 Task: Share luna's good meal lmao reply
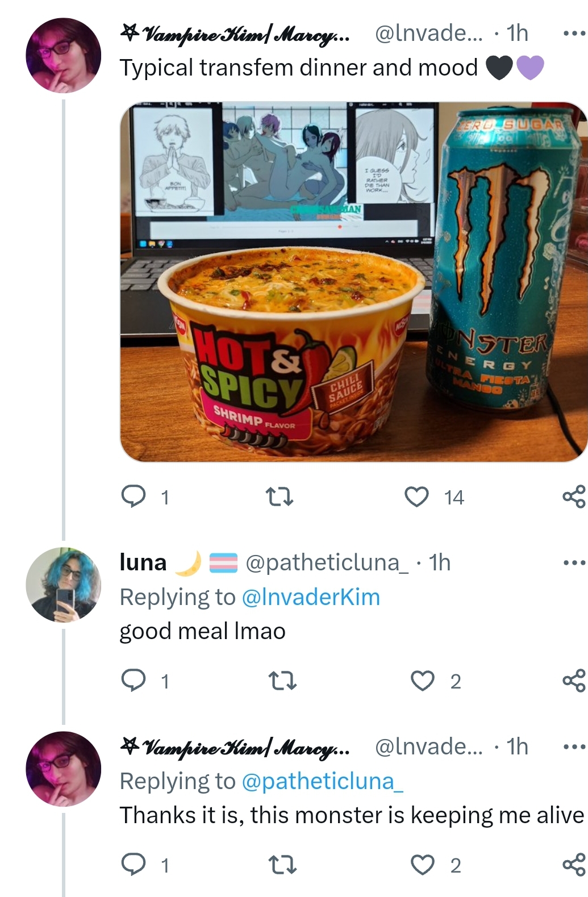tap(574, 680)
